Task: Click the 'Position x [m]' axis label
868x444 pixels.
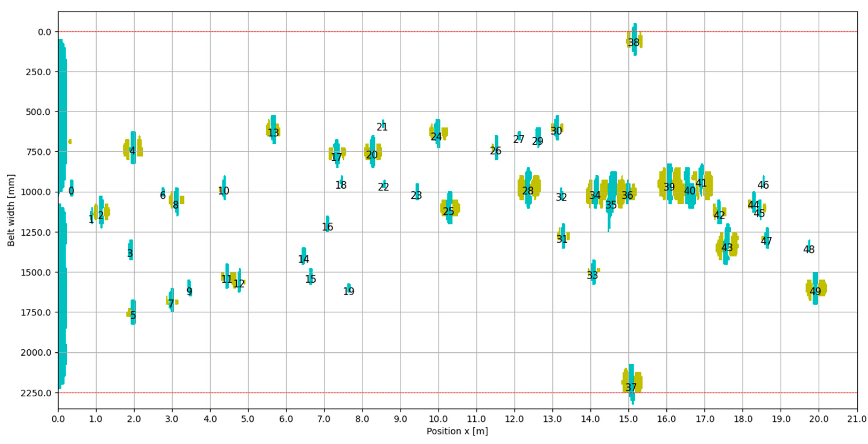Action: (x=457, y=431)
